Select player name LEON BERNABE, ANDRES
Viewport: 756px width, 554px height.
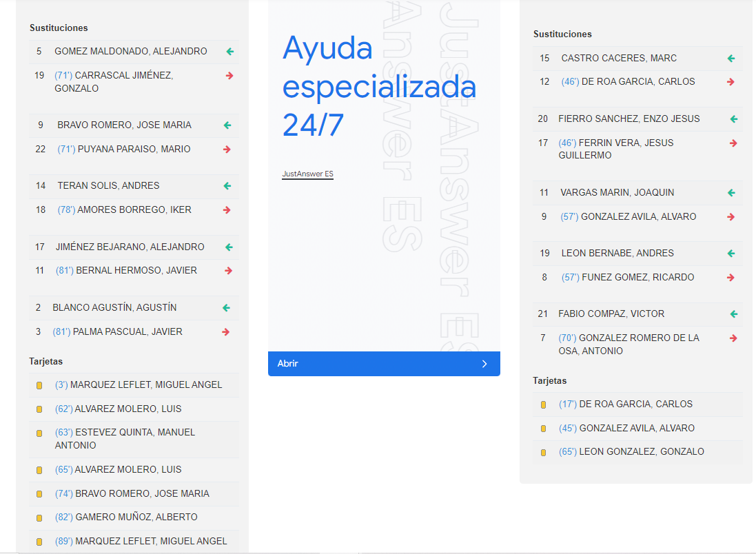coord(617,253)
